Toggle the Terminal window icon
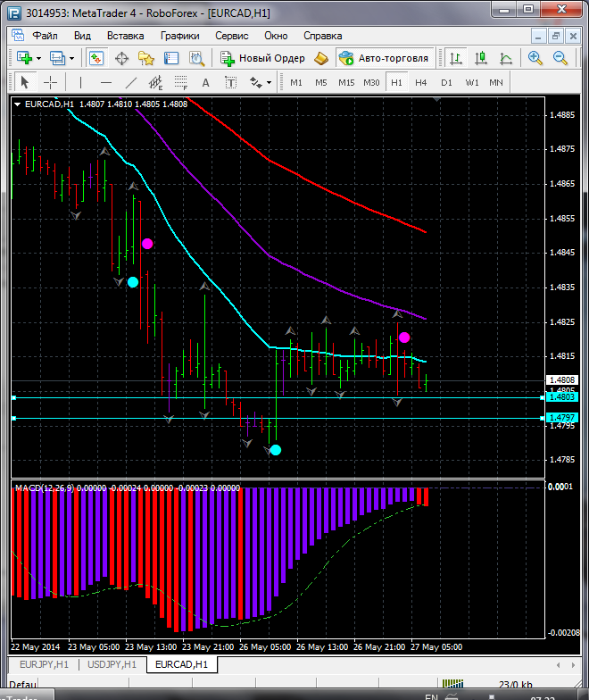The width and height of the screenshot is (589, 700). (x=171, y=59)
